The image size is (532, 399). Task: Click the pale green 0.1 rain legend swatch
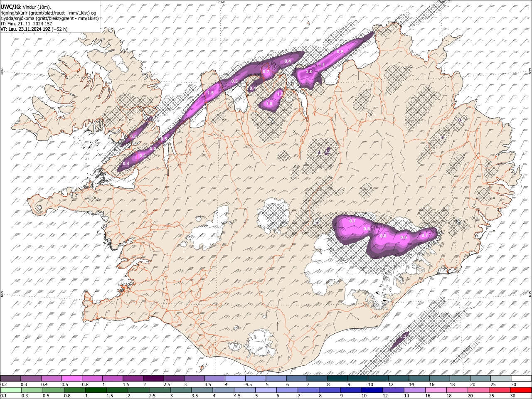(x=11, y=390)
